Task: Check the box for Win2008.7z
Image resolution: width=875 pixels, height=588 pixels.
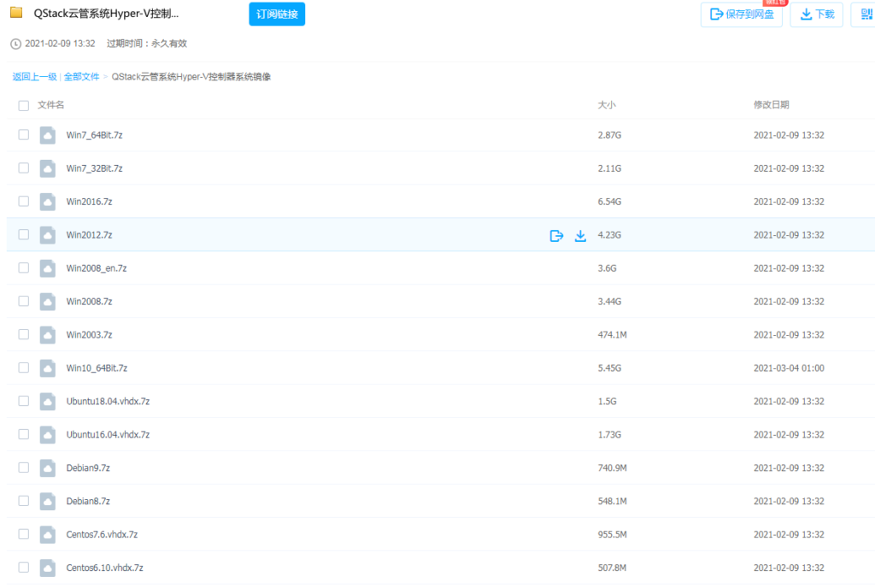Action: pyautogui.click(x=23, y=301)
